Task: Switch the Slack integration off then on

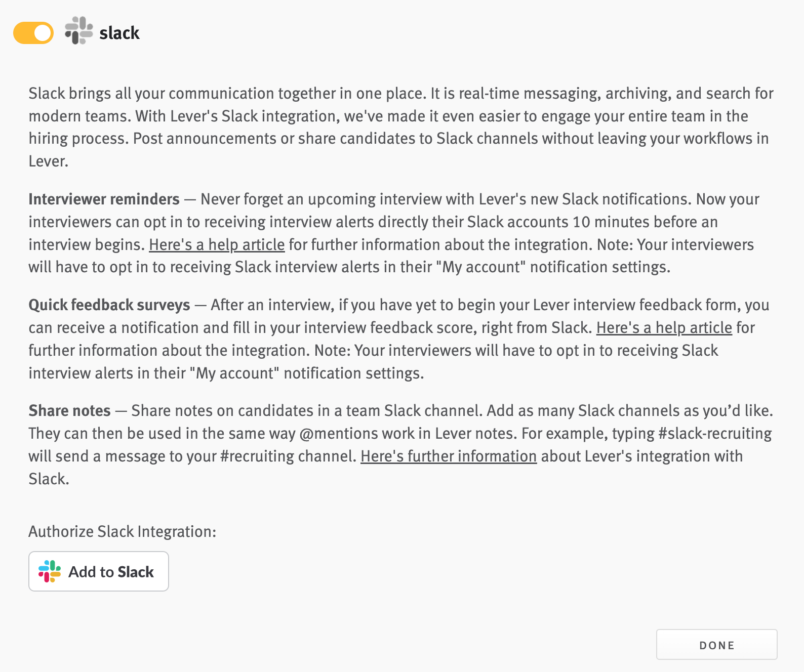Action: (x=32, y=32)
